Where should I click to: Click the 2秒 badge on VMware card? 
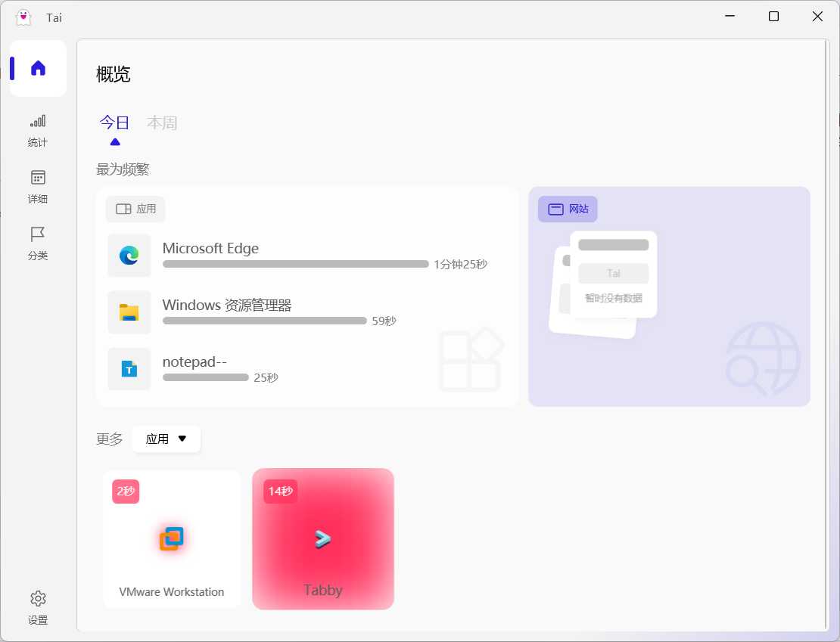(x=126, y=491)
